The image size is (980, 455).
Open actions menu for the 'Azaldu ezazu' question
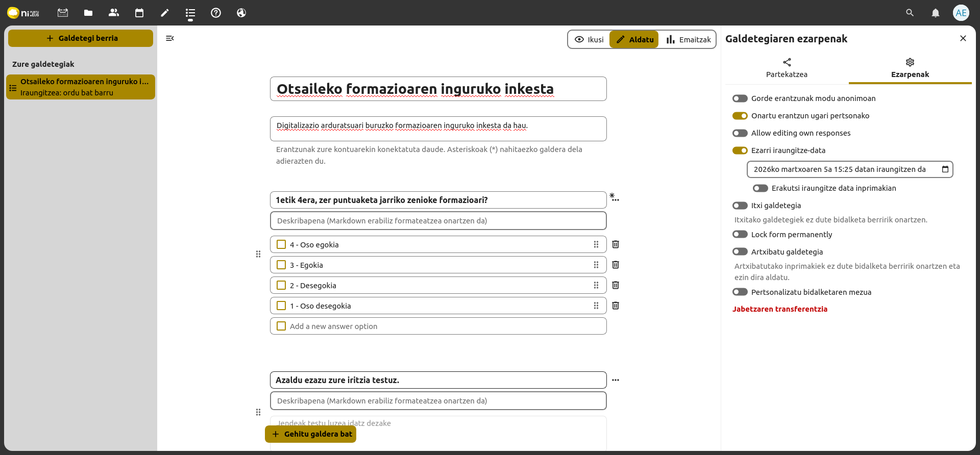click(616, 380)
